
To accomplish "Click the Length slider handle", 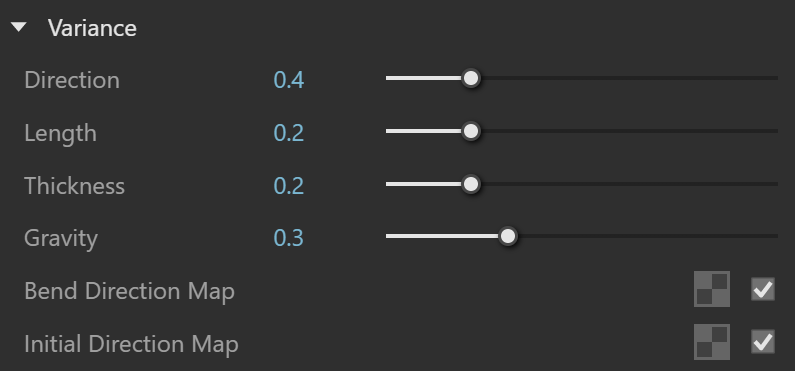I will tap(471, 131).
